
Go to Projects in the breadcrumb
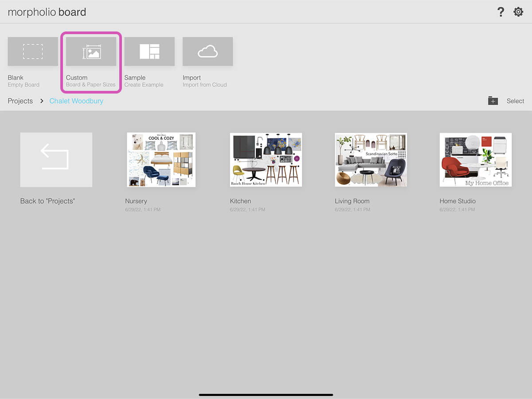20,101
